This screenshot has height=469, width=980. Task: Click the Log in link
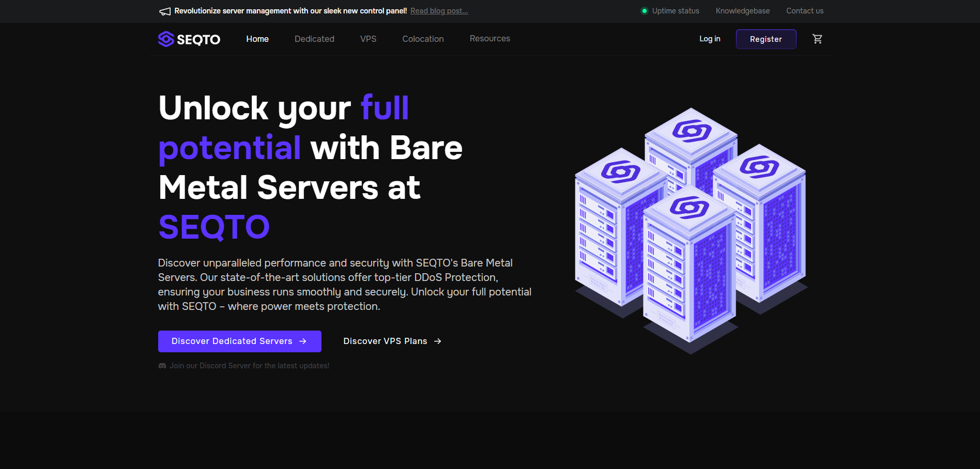(709, 39)
